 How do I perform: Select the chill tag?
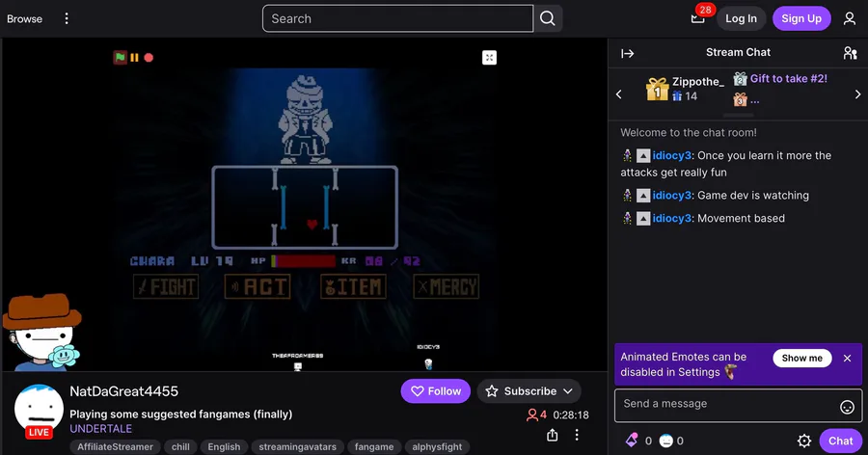click(180, 446)
